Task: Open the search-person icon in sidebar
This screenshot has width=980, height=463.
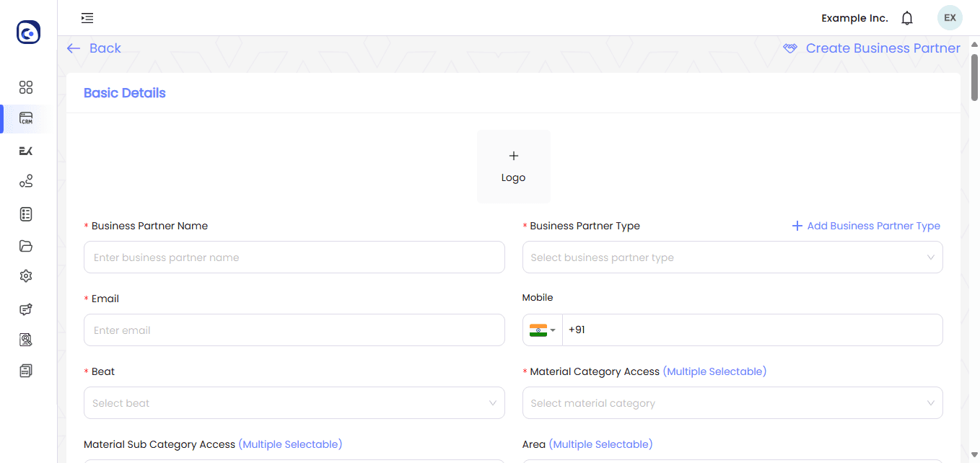Action: (x=26, y=340)
